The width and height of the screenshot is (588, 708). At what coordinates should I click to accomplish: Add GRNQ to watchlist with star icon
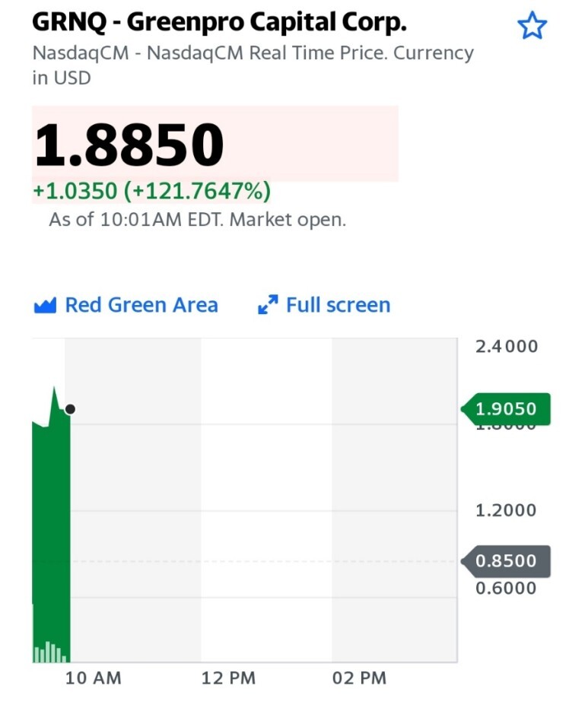(532, 26)
